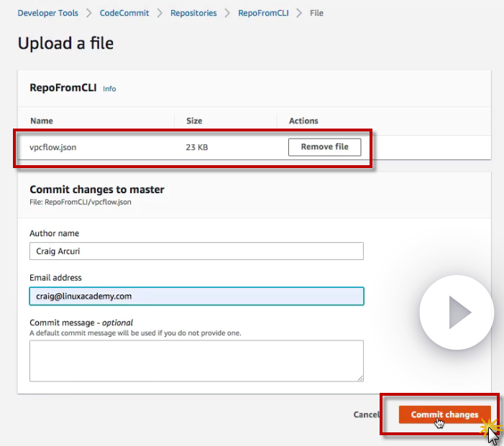The height and width of the screenshot is (446, 504).
Task: Navigate to the Repositories breadcrumb
Action: (193, 13)
